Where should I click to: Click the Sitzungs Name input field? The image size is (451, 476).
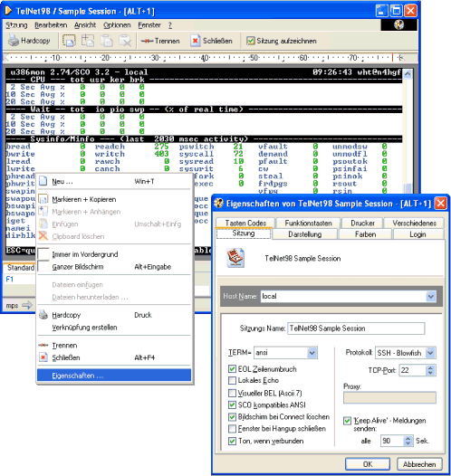pyautogui.click(x=356, y=328)
